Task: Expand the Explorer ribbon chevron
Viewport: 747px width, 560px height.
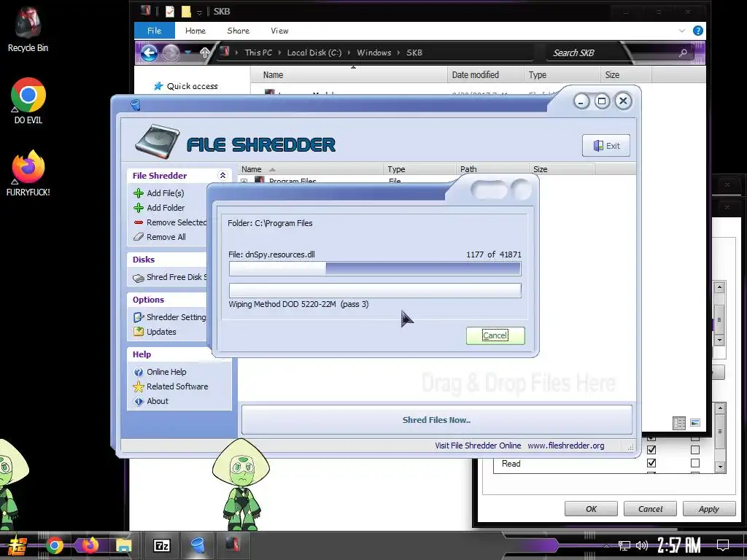Action: tap(682, 31)
